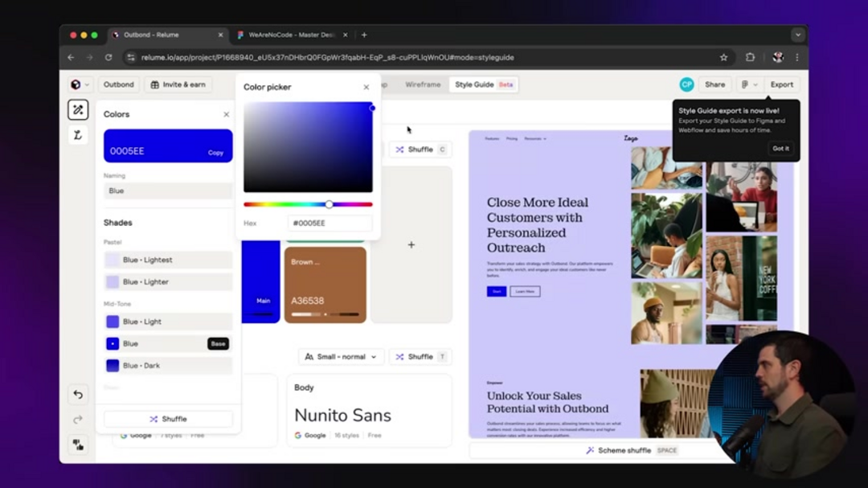Add a new color with plus card
868x488 pixels.
(x=411, y=244)
